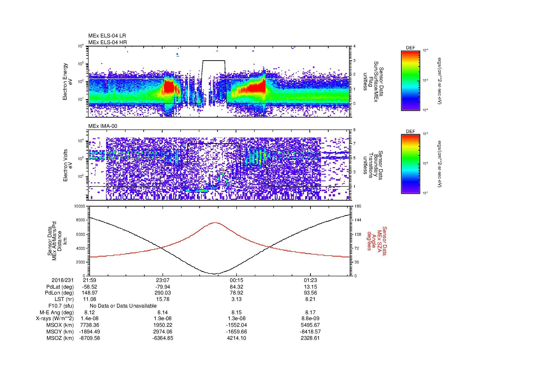Click the 180 tick on SZA axis
Viewport: 555px width, 392px height.
(358, 206)
